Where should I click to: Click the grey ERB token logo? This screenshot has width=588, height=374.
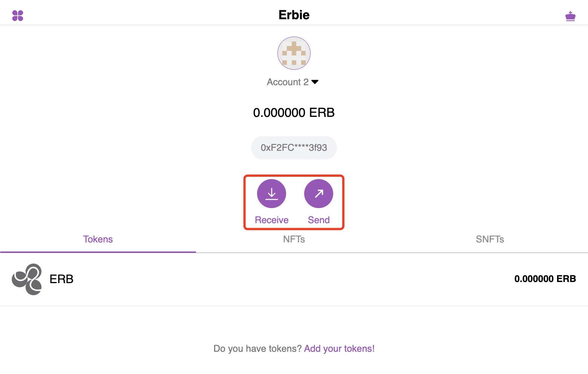pyautogui.click(x=27, y=279)
